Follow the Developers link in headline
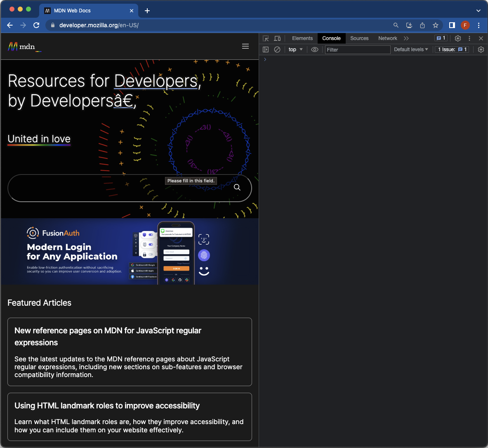 click(156, 81)
